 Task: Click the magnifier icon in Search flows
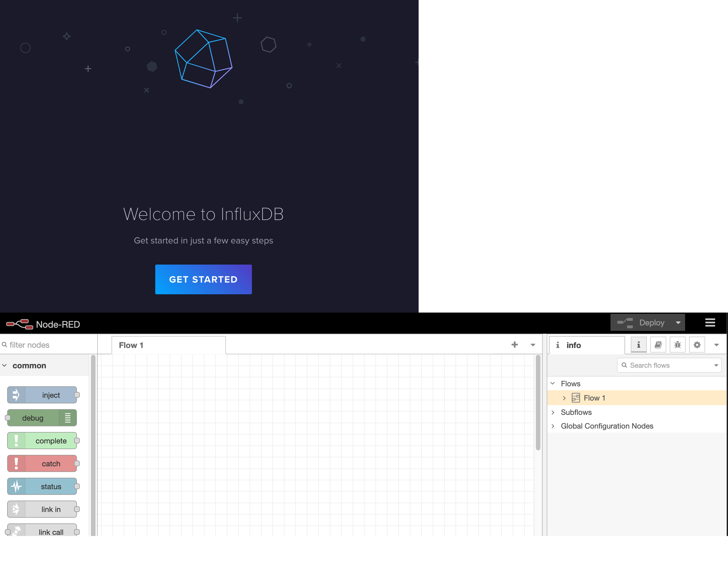(624, 365)
